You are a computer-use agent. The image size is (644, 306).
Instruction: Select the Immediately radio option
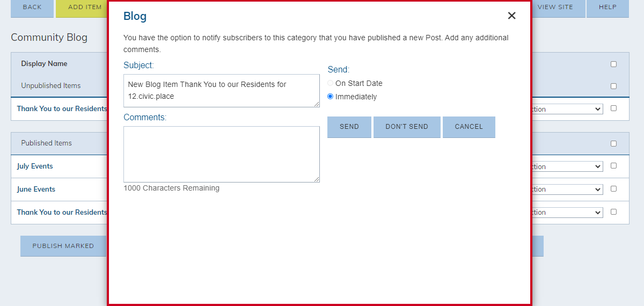(x=331, y=97)
